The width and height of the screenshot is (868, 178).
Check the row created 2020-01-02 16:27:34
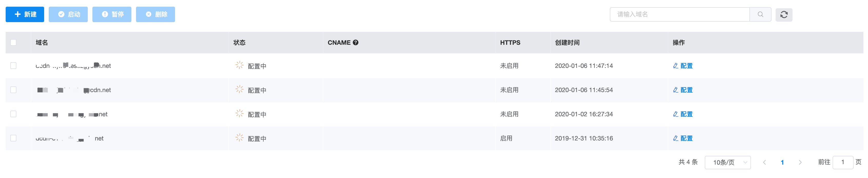[14, 114]
